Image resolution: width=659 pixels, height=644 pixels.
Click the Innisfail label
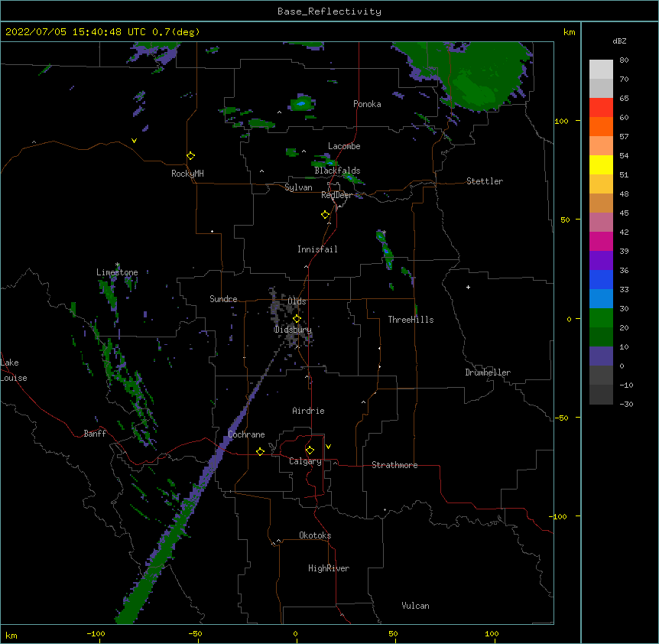click(x=317, y=249)
